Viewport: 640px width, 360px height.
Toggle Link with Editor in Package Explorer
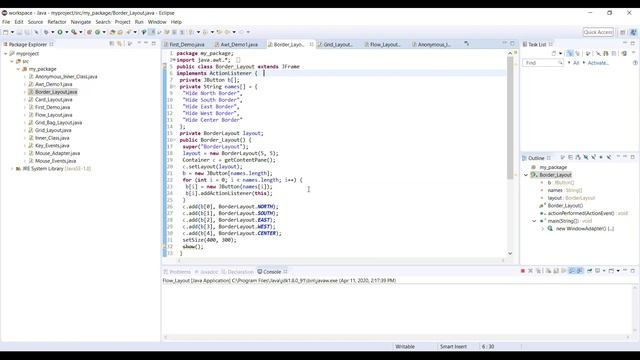point(120,44)
